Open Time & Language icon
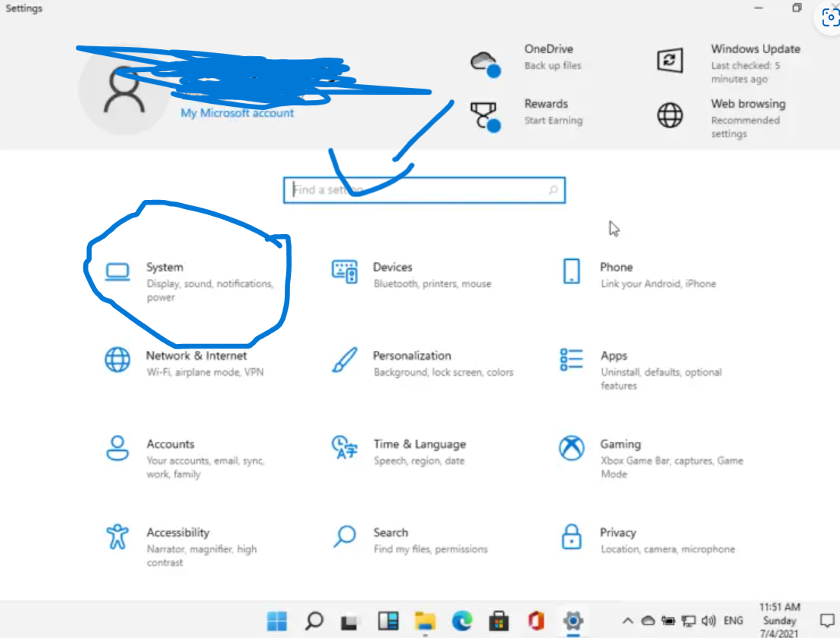 click(x=345, y=448)
